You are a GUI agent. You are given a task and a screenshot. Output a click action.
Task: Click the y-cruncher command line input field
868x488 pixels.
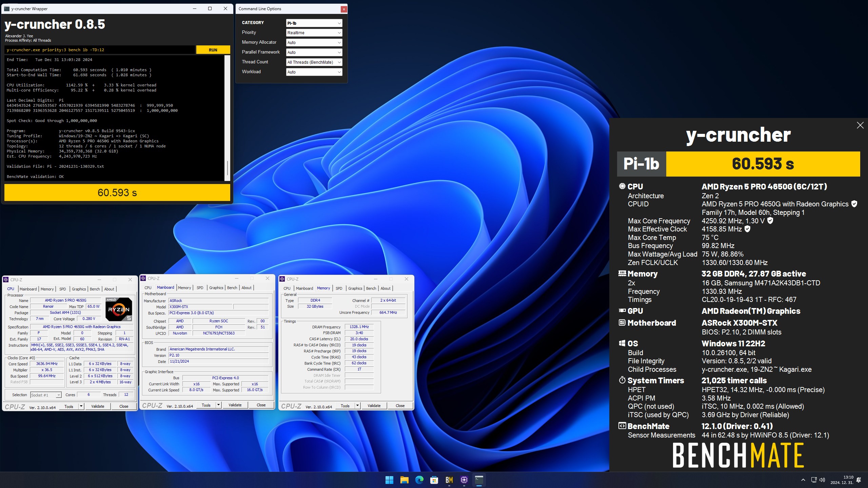point(100,50)
